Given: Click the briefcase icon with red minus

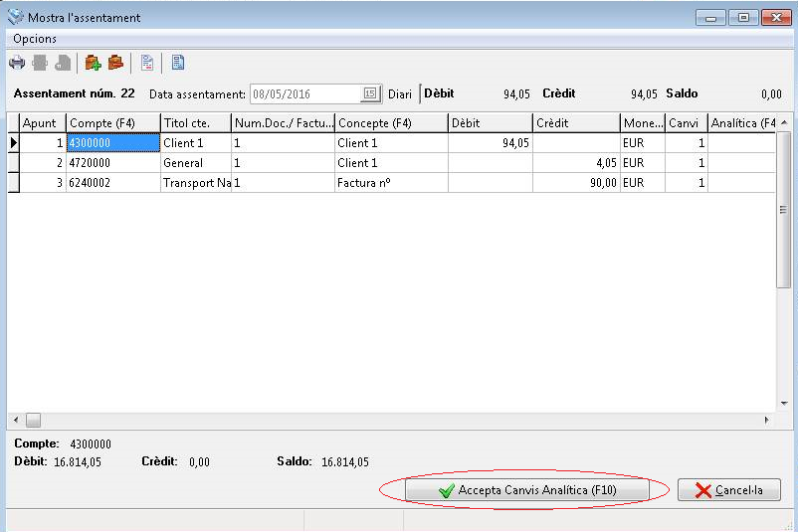Looking at the screenshot, I should tap(116, 63).
